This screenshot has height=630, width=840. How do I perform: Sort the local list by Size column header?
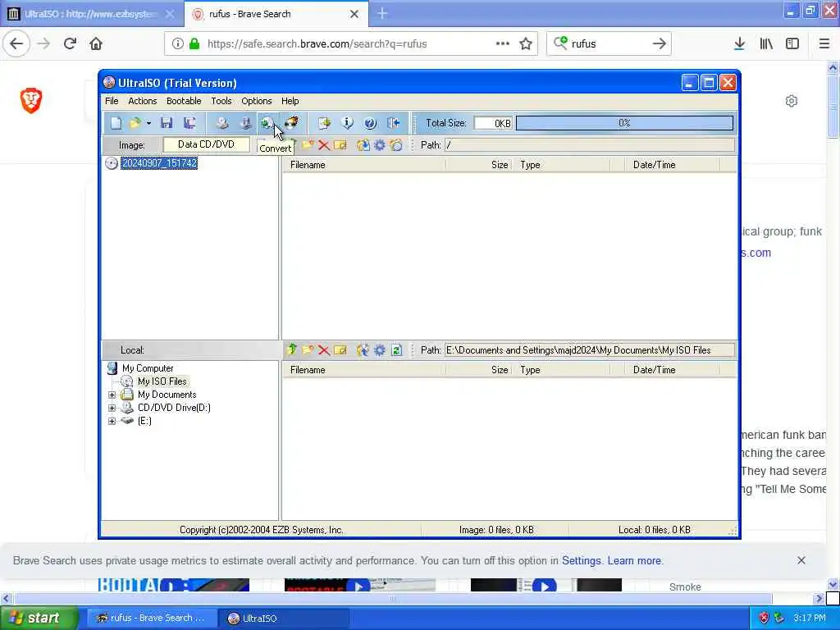point(479,370)
